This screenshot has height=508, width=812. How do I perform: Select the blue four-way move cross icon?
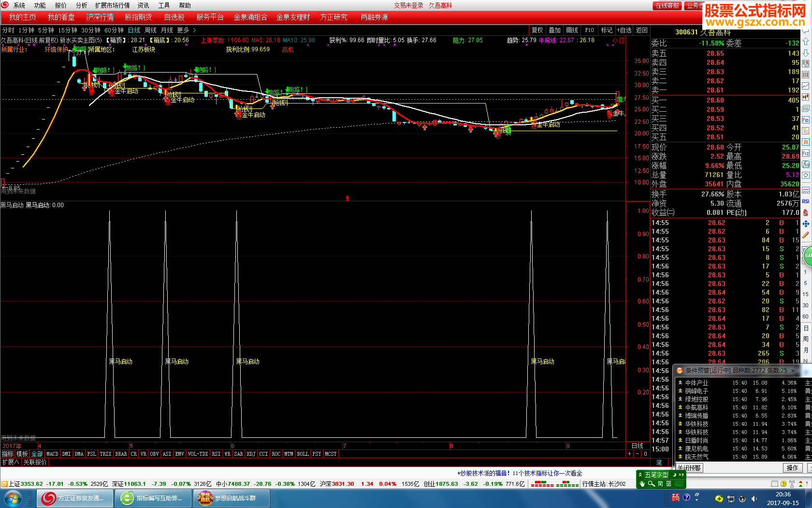tap(806, 224)
